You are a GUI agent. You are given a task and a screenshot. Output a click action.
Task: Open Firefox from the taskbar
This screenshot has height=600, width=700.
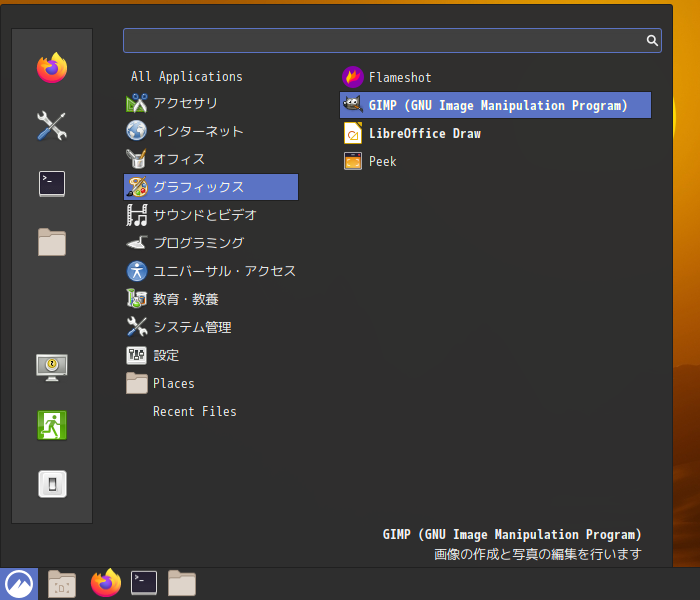click(106, 583)
